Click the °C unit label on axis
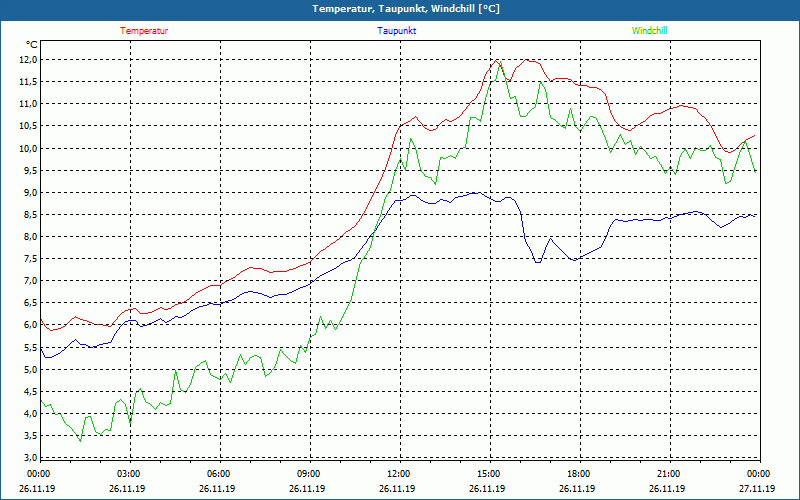The width and height of the screenshot is (800, 500). point(31,45)
